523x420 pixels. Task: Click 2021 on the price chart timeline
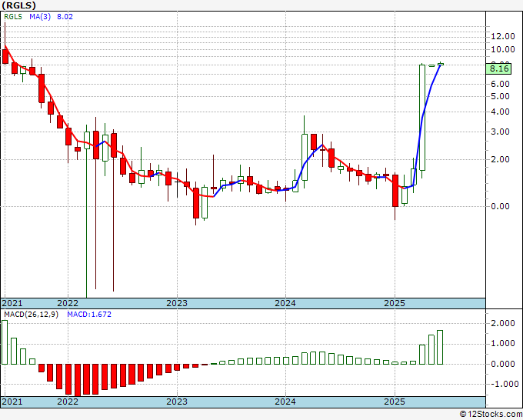click(x=12, y=303)
